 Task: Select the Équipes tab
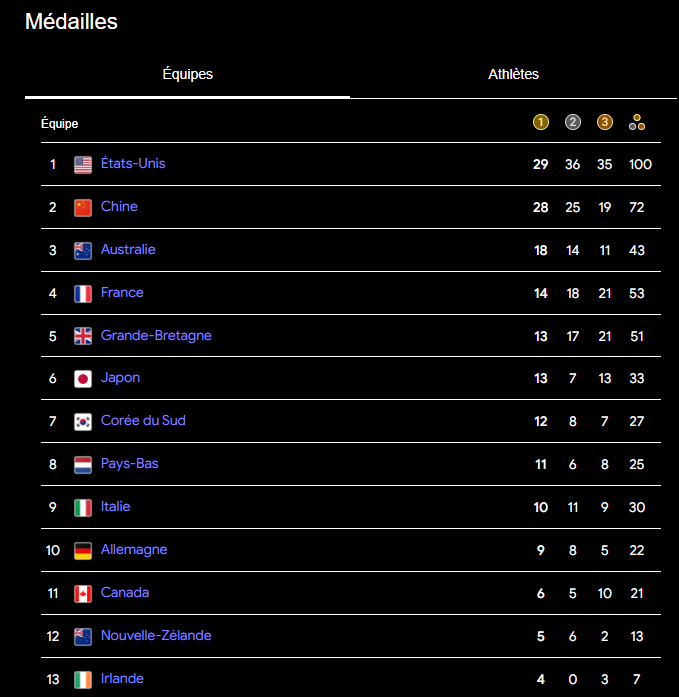[187, 74]
